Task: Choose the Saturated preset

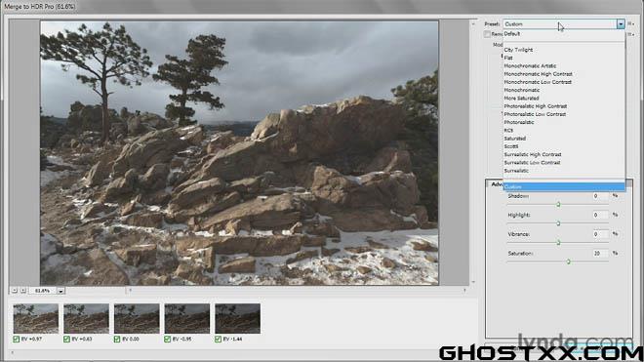Action: pos(564,139)
